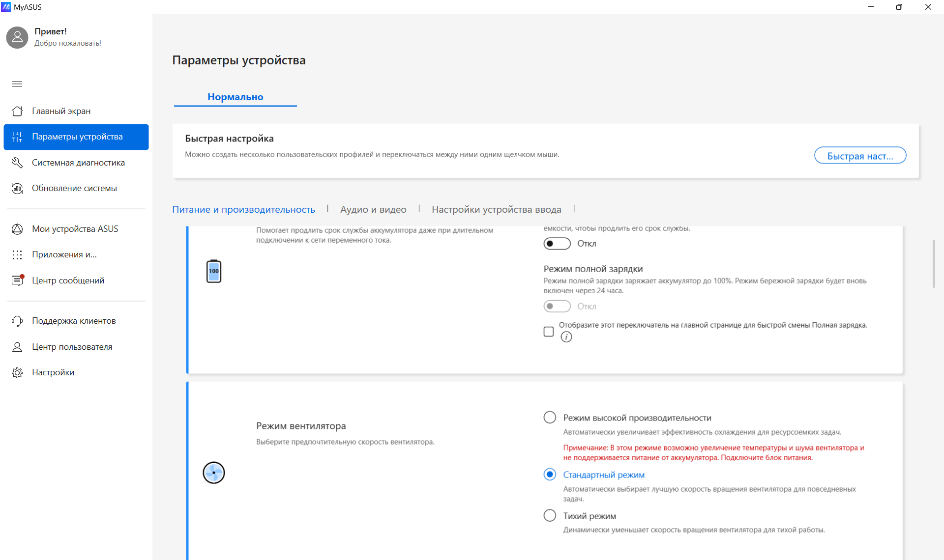
Task: Open Главный экран home icon
Action: tap(17, 111)
